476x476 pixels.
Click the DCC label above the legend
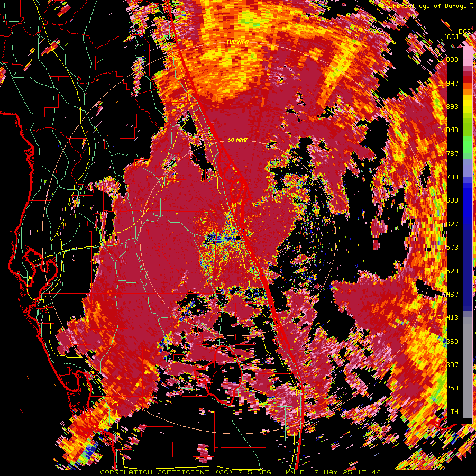(x=465, y=32)
